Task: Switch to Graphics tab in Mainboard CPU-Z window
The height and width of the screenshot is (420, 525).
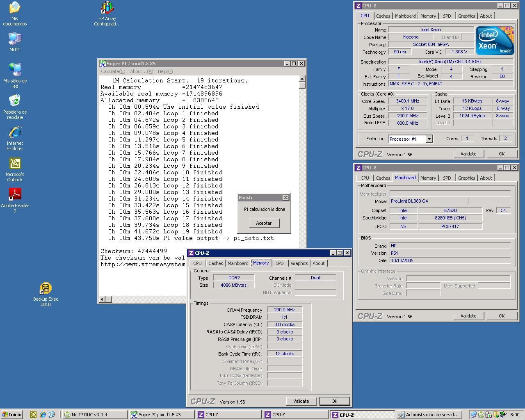Action: pos(467,178)
